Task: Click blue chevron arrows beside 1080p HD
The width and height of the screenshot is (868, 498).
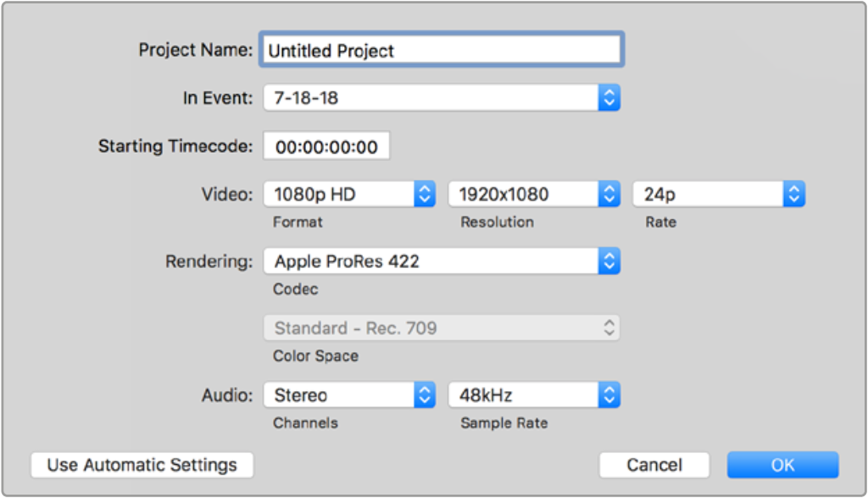Action: (x=425, y=195)
